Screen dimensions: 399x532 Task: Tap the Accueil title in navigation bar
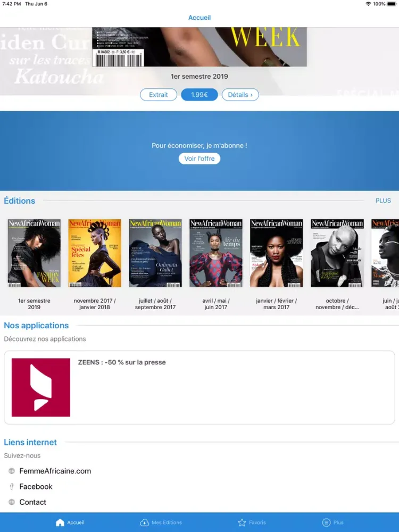pos(199,18)
